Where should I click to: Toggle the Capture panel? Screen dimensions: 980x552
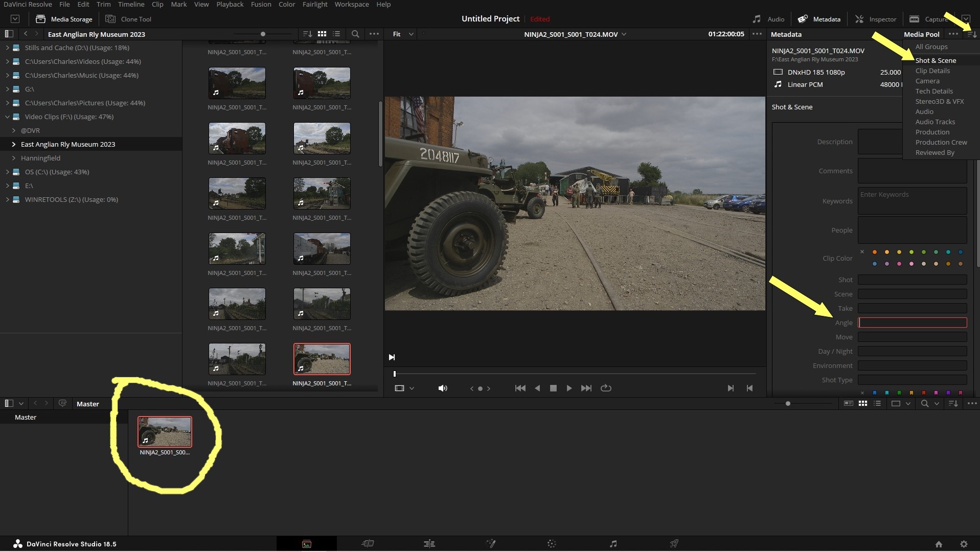pos(929,19)
